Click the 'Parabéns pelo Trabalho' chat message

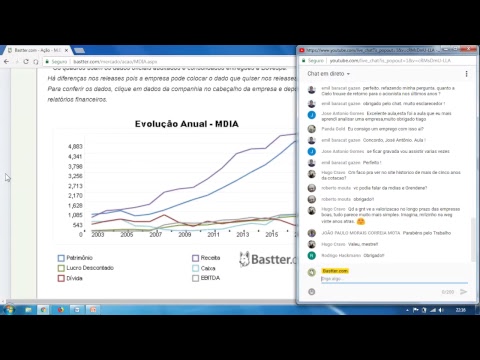427,233
